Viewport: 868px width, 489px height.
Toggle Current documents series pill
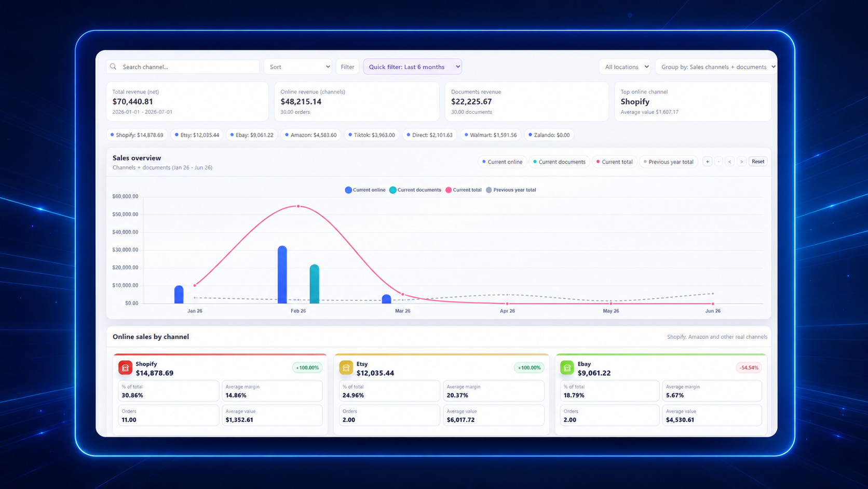[x=559, y=162]
